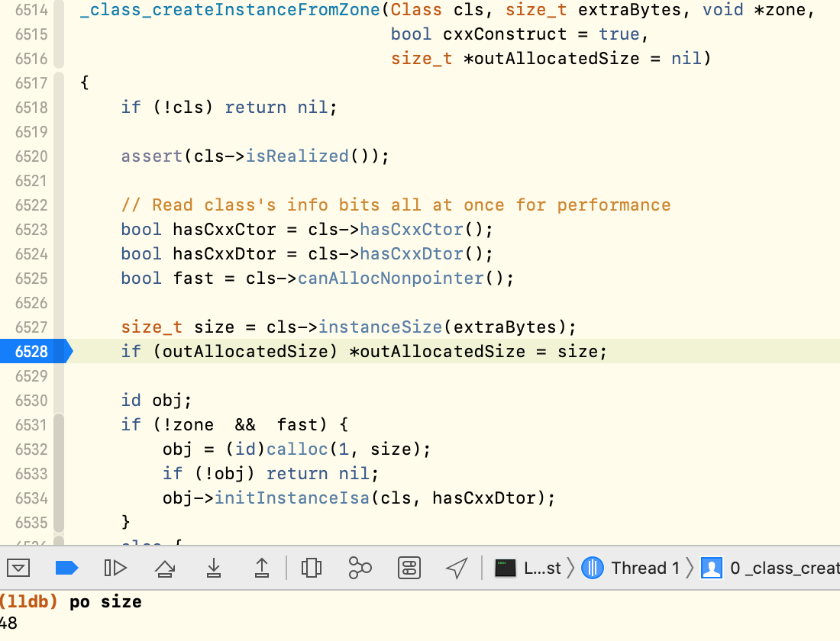This screenshot has height=641, width=840.
Task: Step out of current function
Action: pos(262,568)
